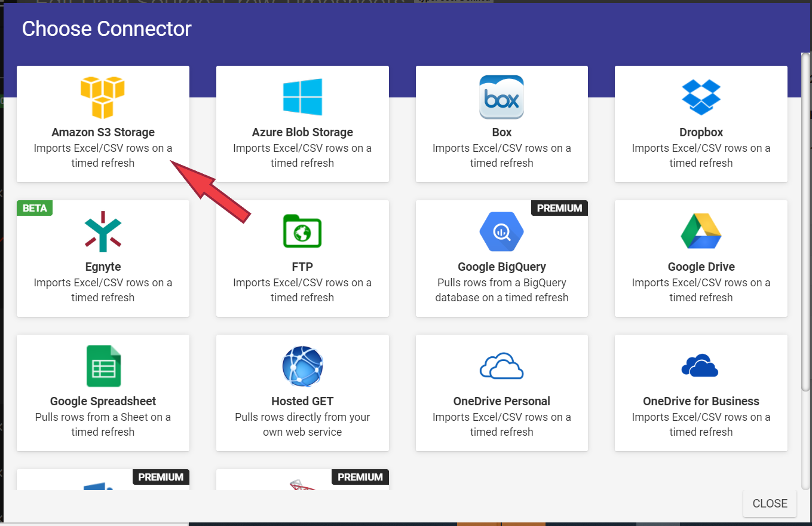Click the PREMIUM badge on Google BigQuery card
812x526 pixels.
tap(559, 208)
